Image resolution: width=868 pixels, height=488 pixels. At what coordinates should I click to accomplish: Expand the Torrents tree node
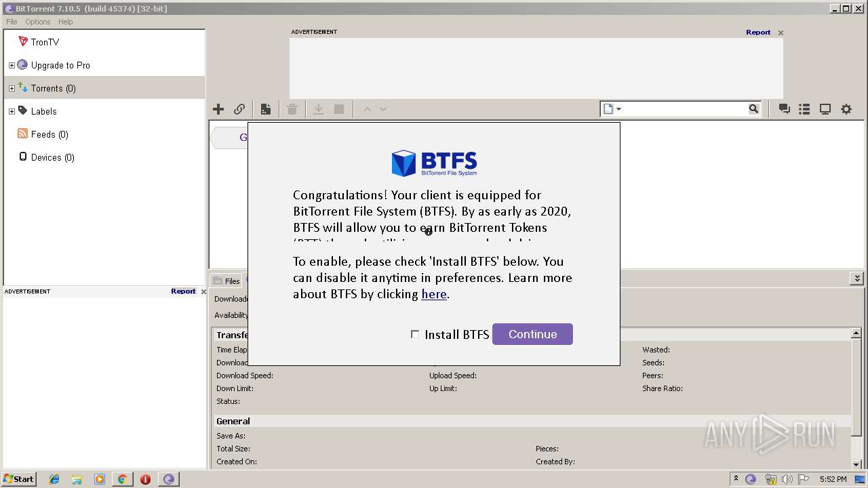(12, 89)
